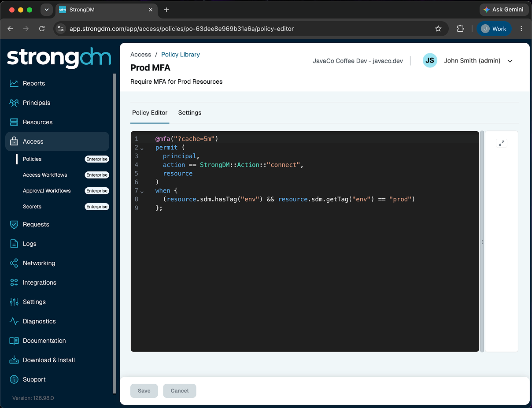Switch to the Settings tab
The width and height of the screenshot is (532, 408).
[190, 113]
